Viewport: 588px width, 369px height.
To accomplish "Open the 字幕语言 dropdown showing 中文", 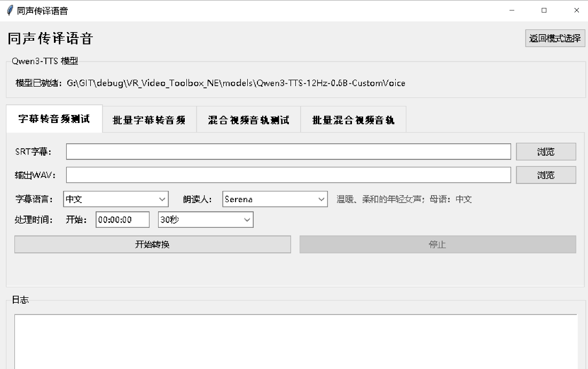I will [116, 199].
